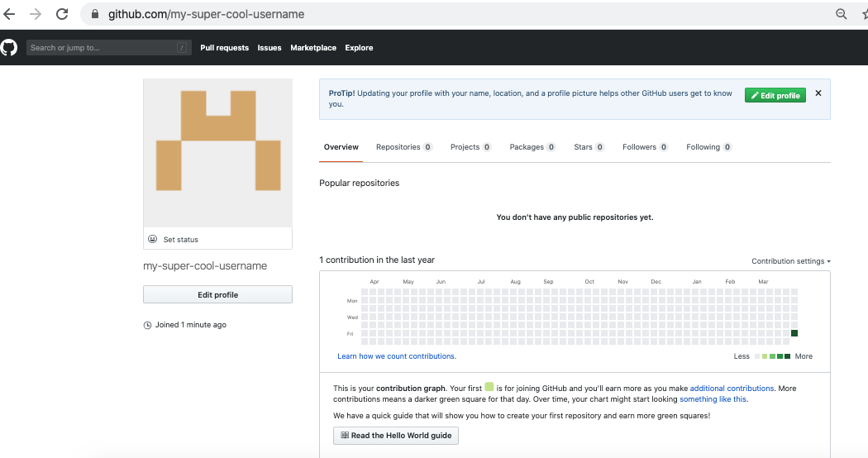Click the slash shortcut icon in search box
This screenshot has width=868, height=458.
[182, 48]
